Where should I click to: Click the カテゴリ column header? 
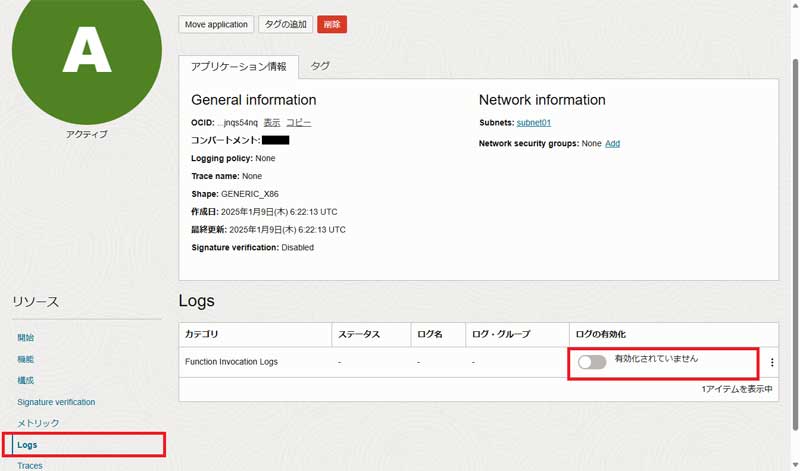(x=255, y=335)
